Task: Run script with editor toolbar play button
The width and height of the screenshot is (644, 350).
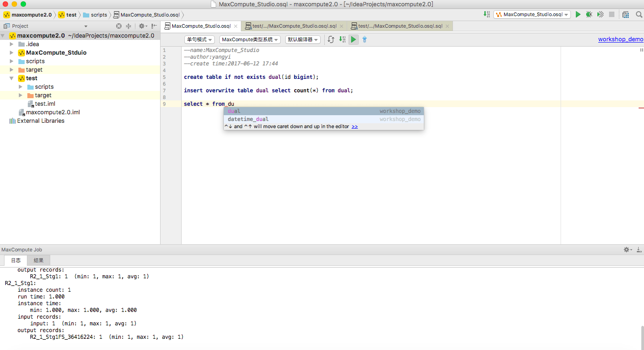Action: (353, 39)
